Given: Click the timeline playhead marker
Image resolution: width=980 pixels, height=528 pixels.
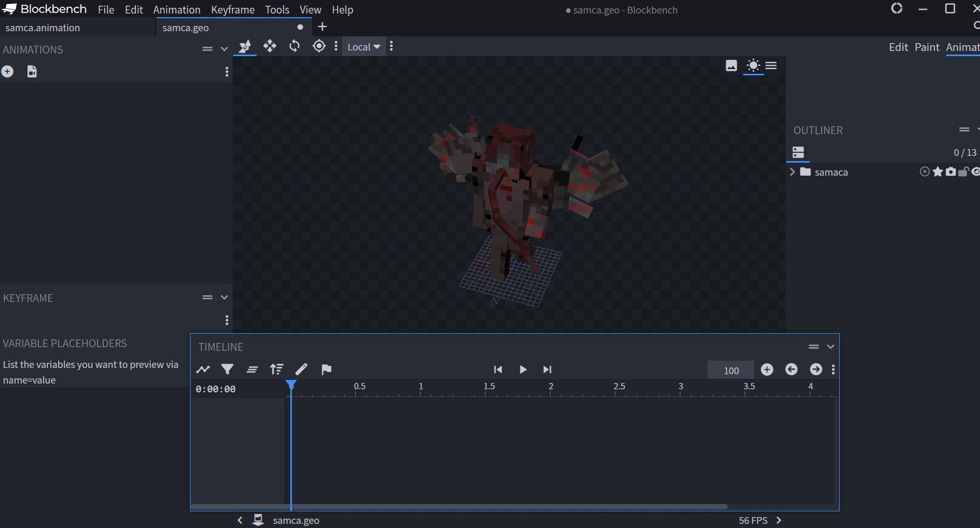Looking at the screenshot, I should click(x=291, y=385).
